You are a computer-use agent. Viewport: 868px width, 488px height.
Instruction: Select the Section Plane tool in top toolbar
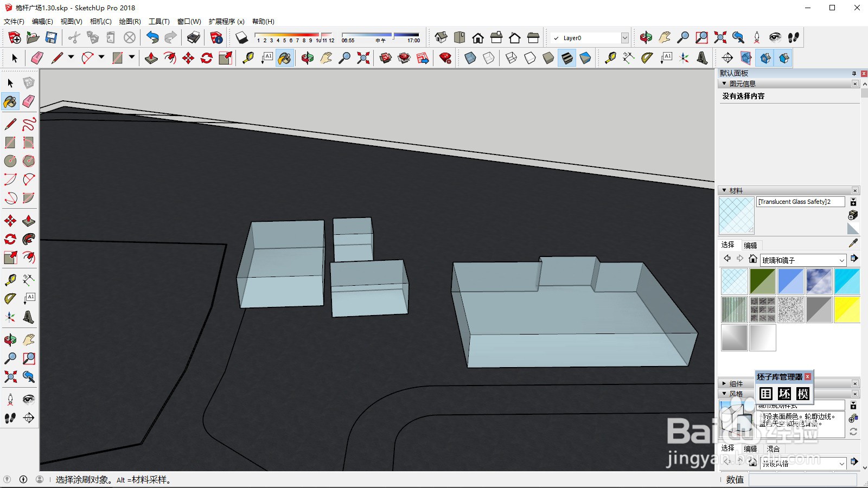pos(727,58)
